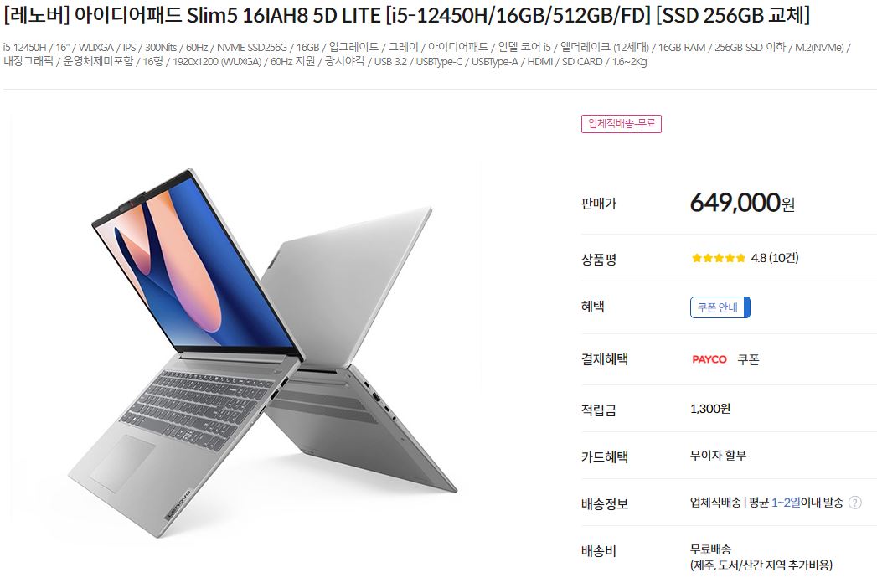The image size is (877, 588).
Task: Click the product spec summary text
Action: point(426,54)
